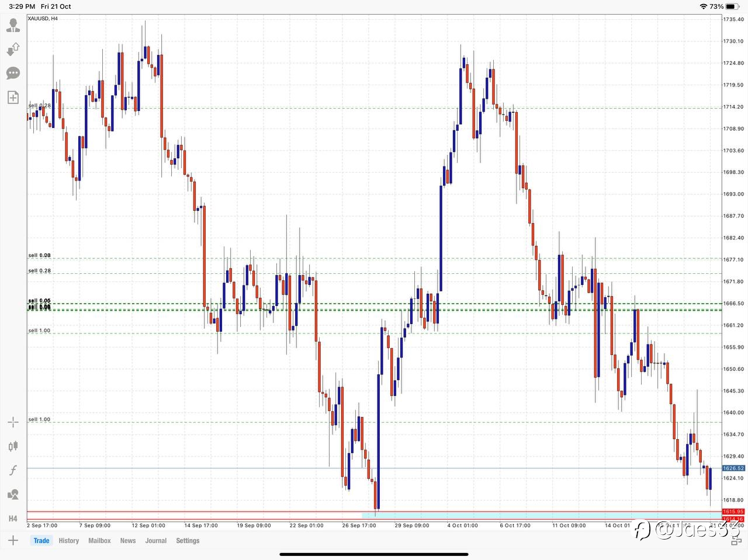748x560 pixels.
Task: Tap the 26 Sep 17:00 date label
Action: [x=359, y=526]
